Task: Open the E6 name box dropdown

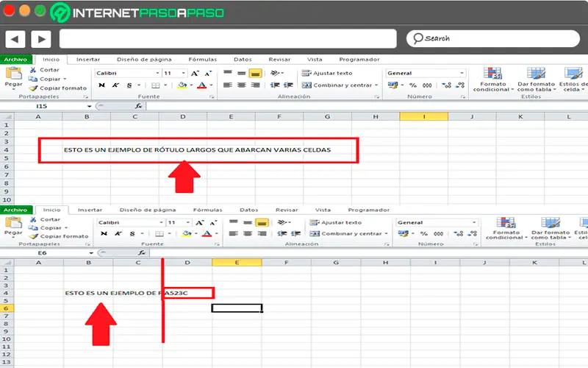Action: 91,253
